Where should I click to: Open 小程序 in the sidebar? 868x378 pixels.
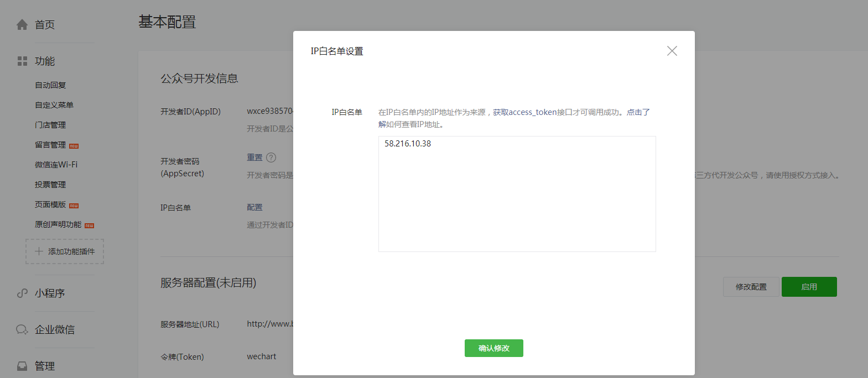(50, 293)
